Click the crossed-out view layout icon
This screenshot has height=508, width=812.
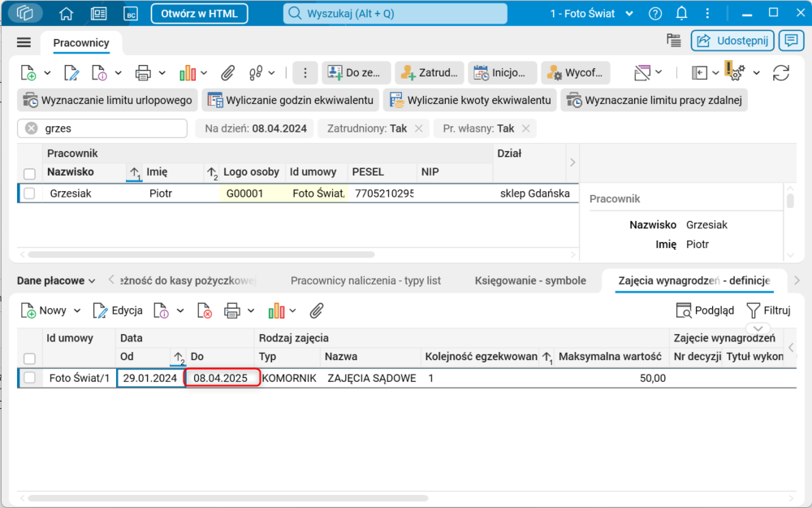(x=642, y=73)
